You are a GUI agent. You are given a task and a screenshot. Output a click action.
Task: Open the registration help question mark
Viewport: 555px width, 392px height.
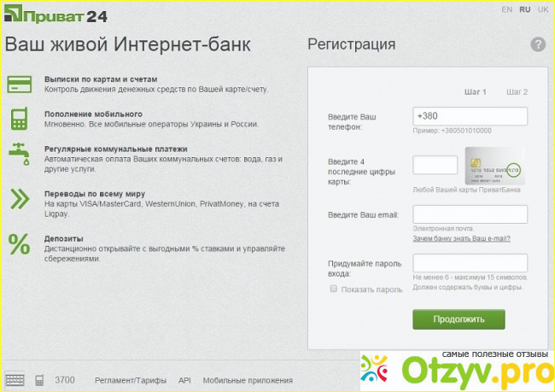tap(538, 44)
